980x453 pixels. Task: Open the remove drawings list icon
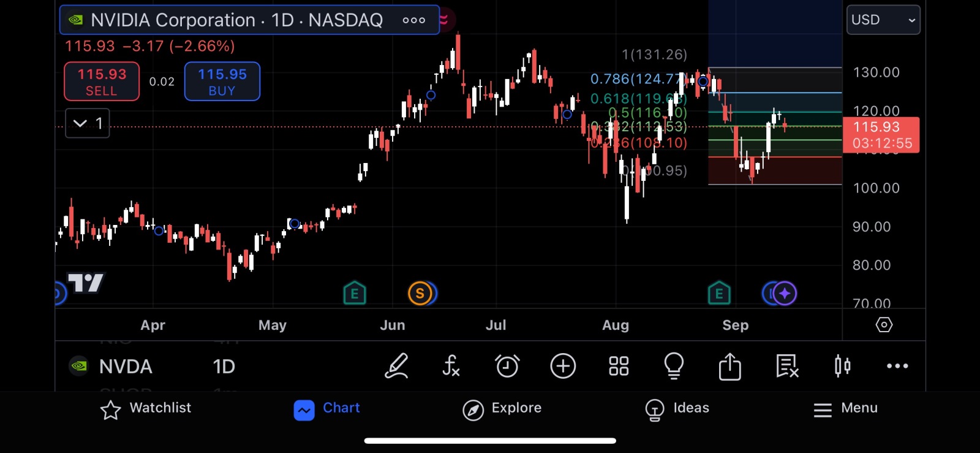point(786,366)
